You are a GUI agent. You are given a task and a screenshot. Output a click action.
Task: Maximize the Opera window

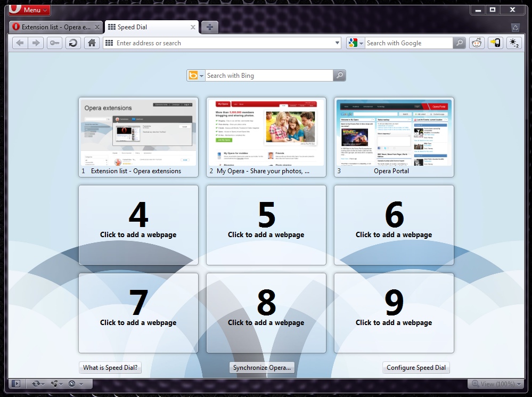(x=493, y=10)
